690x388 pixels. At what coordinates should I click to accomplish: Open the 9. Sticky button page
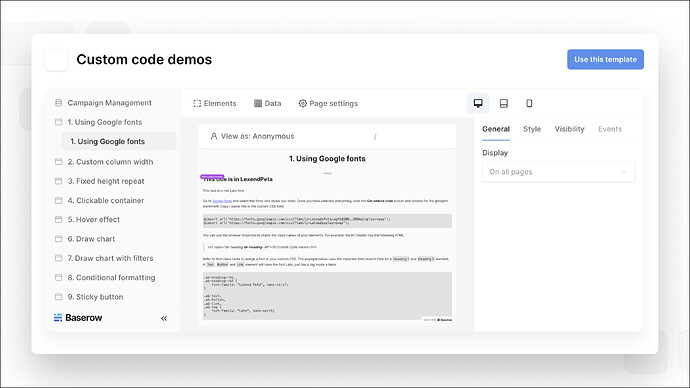95,297
